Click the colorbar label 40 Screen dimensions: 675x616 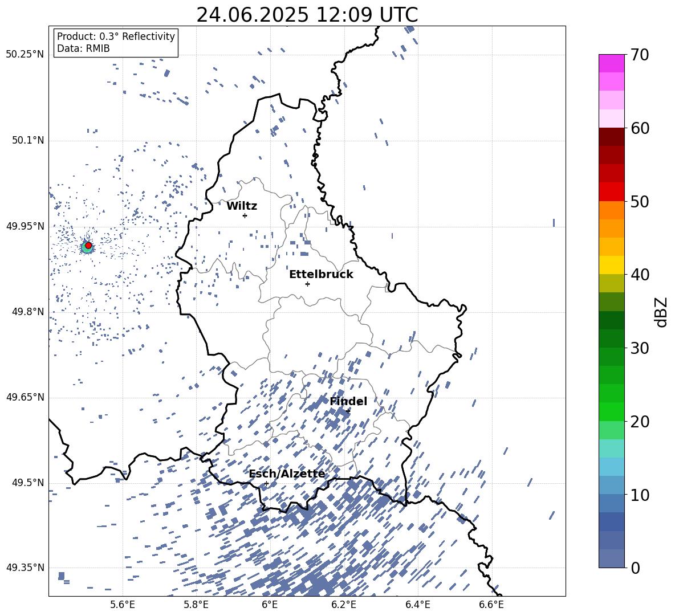coord(640,275)
